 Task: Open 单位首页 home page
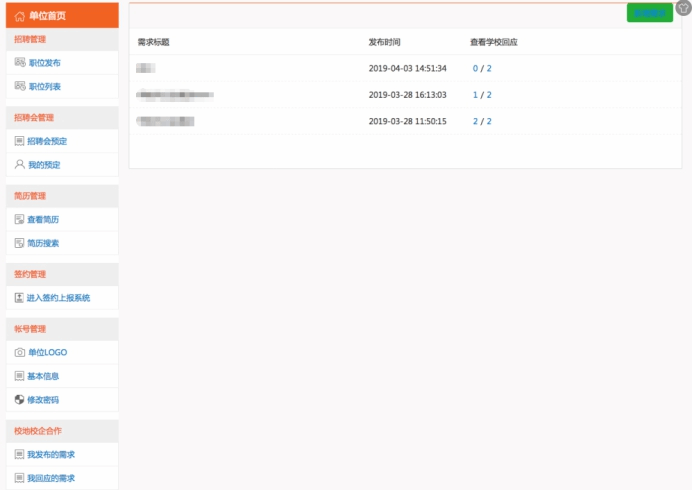tap(62, 15)
